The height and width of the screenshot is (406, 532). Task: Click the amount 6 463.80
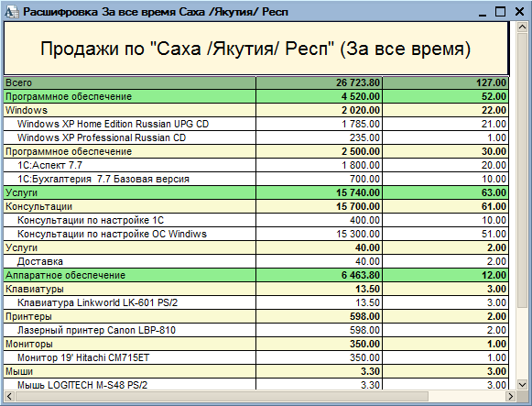click(361, 275)
